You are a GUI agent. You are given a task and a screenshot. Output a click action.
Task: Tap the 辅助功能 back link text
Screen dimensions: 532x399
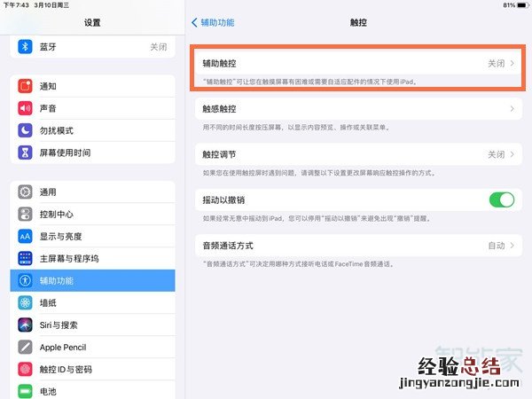pyautogui.click(x=217, y=23)
